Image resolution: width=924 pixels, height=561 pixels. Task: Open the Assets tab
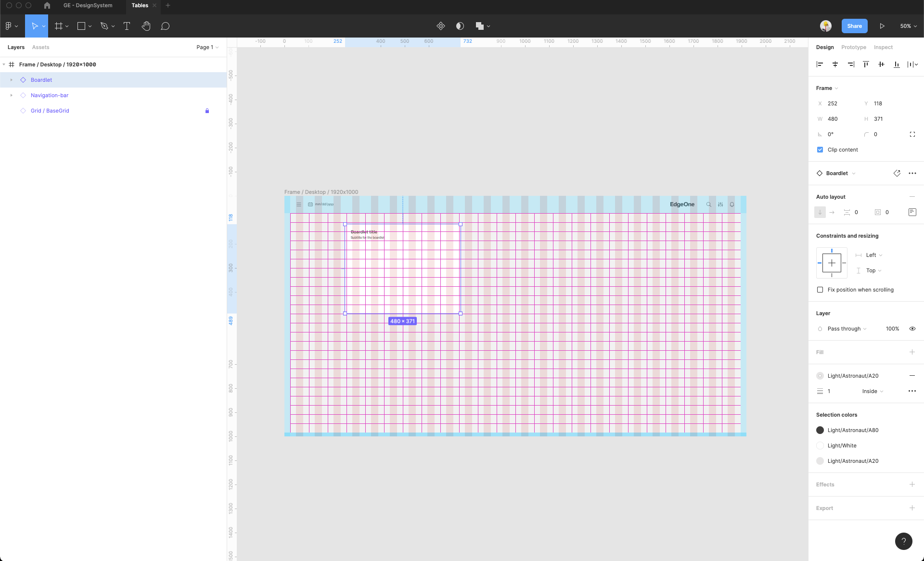point(40,47)
